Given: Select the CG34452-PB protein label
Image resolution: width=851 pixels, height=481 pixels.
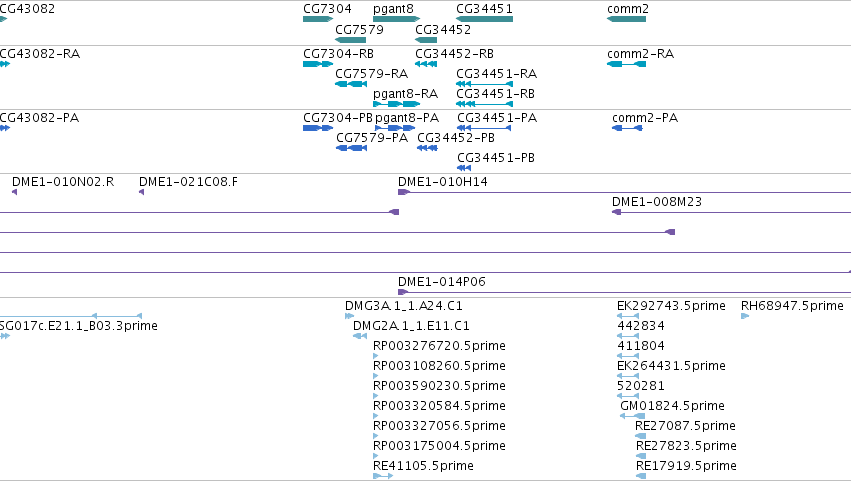Looking at the screenshot, I should tap(456, 138).
